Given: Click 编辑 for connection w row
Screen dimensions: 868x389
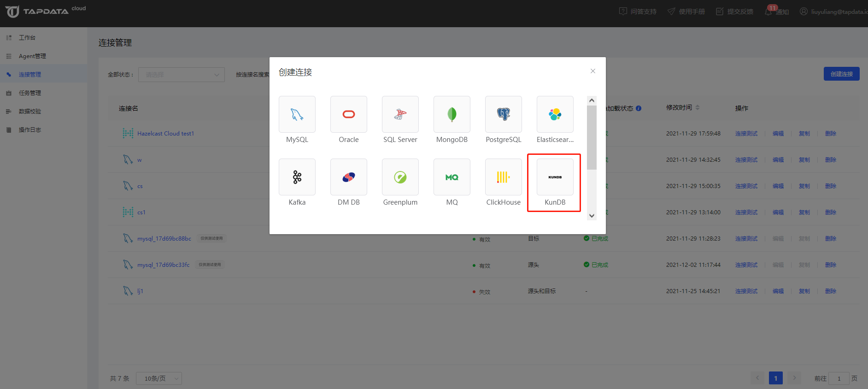Looking at the screenshot, I should pos(778,160).
